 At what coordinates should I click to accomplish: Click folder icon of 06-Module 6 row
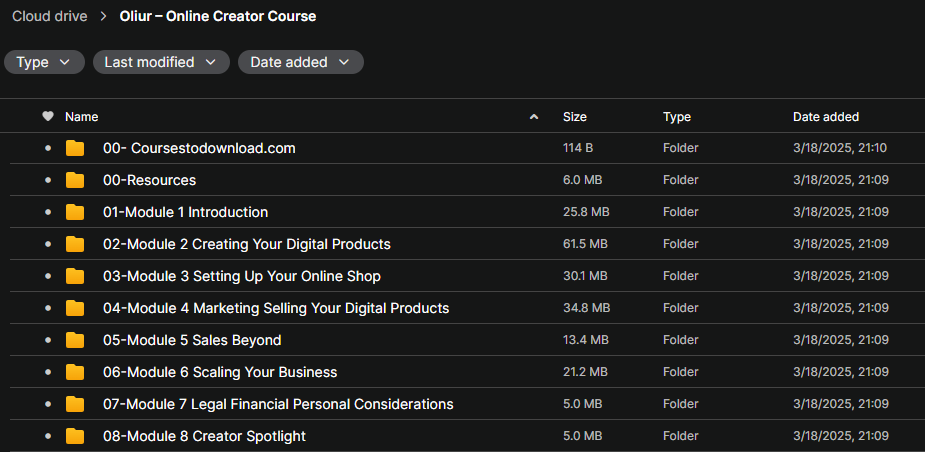75,372
